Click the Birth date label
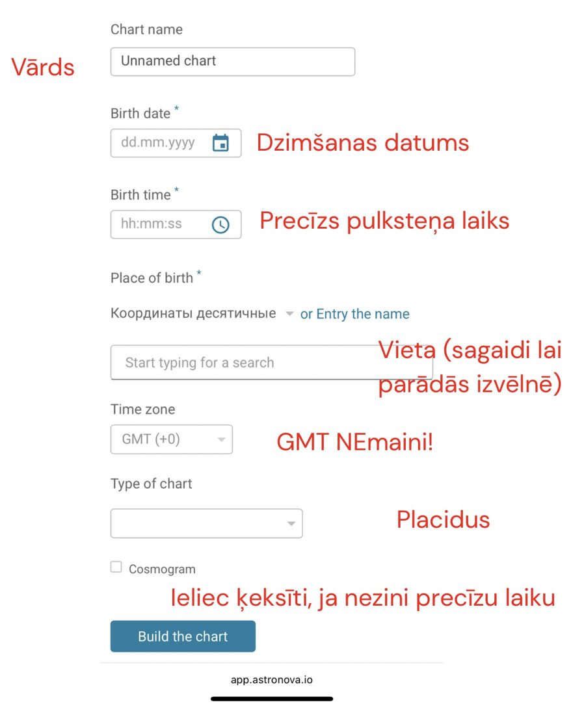The width and height of the screenshot is (571, 728). [x=140, y=114]
